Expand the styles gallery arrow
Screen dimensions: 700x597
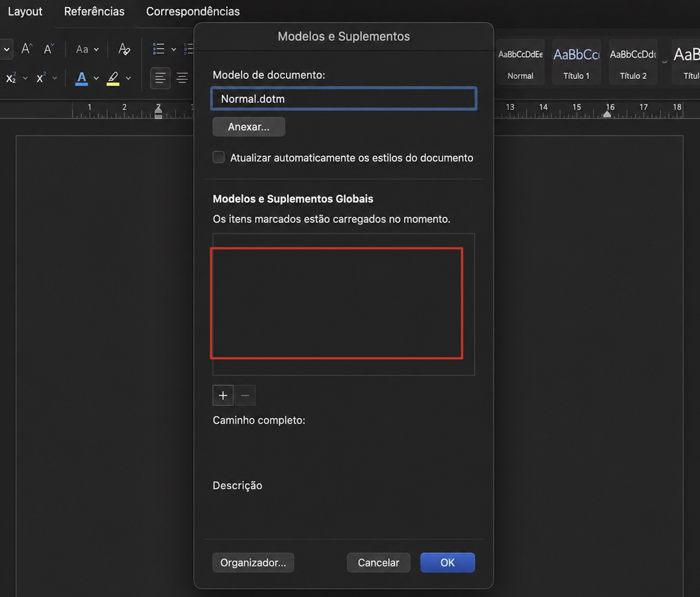[664, 62]
